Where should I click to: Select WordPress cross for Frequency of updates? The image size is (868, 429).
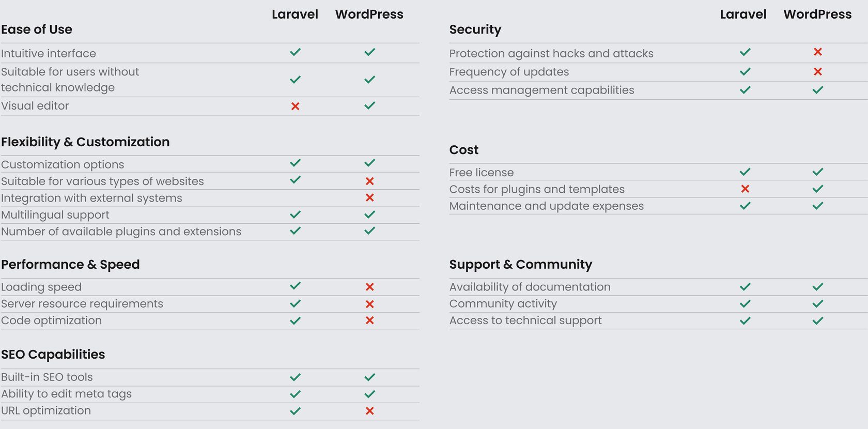tap(817, 72)
